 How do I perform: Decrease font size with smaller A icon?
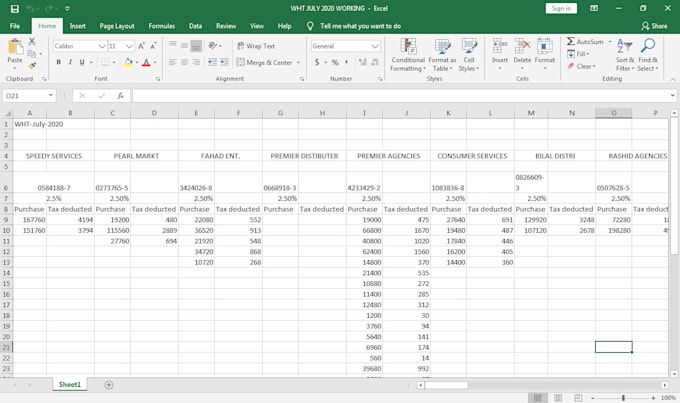pos(153,46)
